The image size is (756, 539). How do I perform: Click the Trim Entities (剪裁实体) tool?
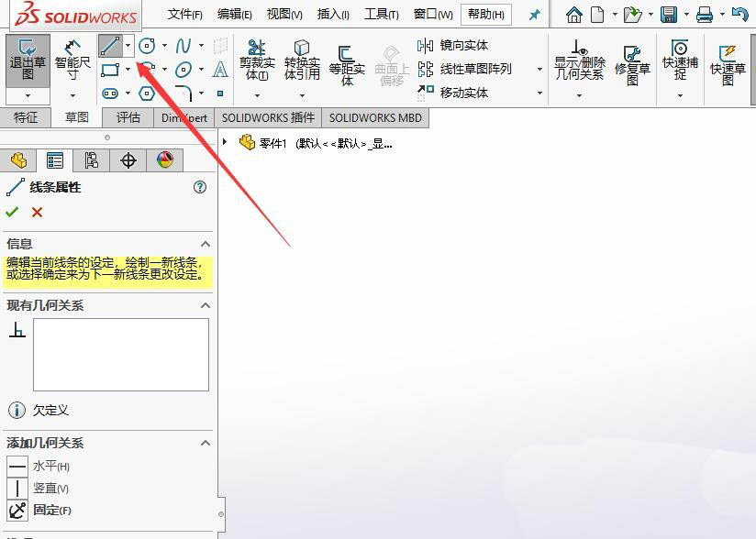coord(257,60)
